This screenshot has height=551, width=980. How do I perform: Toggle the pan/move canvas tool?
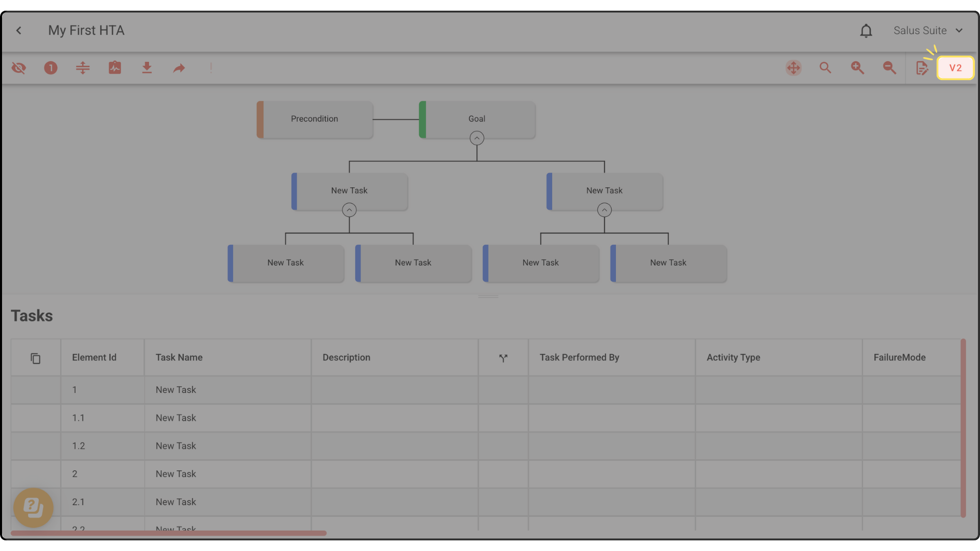point(793,68)
